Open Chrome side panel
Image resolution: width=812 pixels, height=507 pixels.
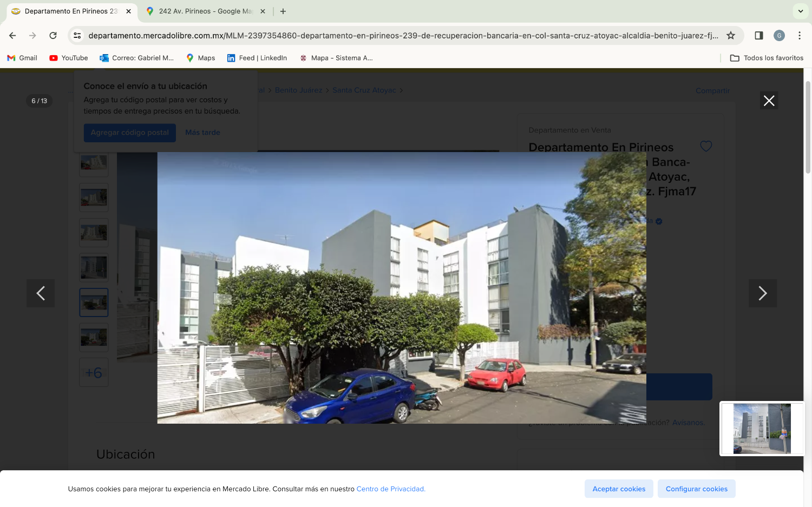pyautogui.click(x=759, y=36)
